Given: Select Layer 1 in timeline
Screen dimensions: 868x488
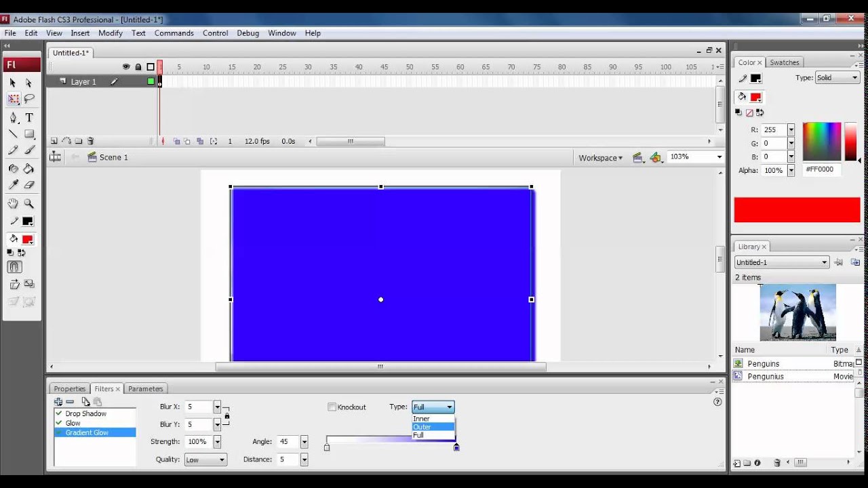Looking at the screenshot, I should [83, 81].
